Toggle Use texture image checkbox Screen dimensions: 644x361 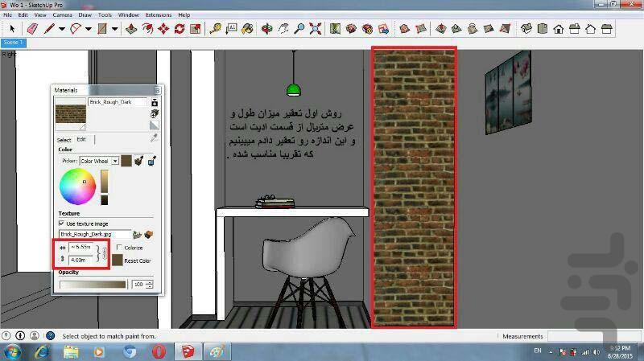pyautogui.click(x=62, y=224)
